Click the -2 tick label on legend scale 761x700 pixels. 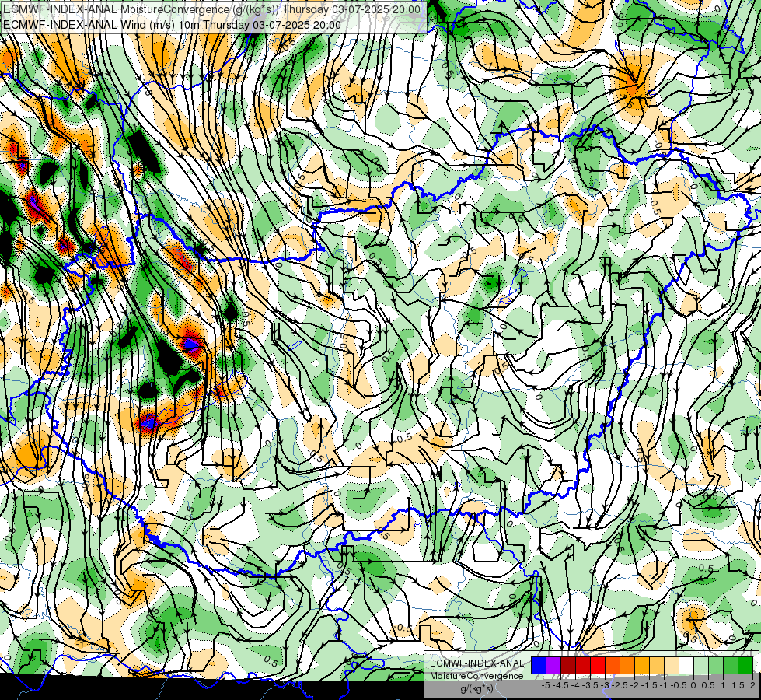634,685
